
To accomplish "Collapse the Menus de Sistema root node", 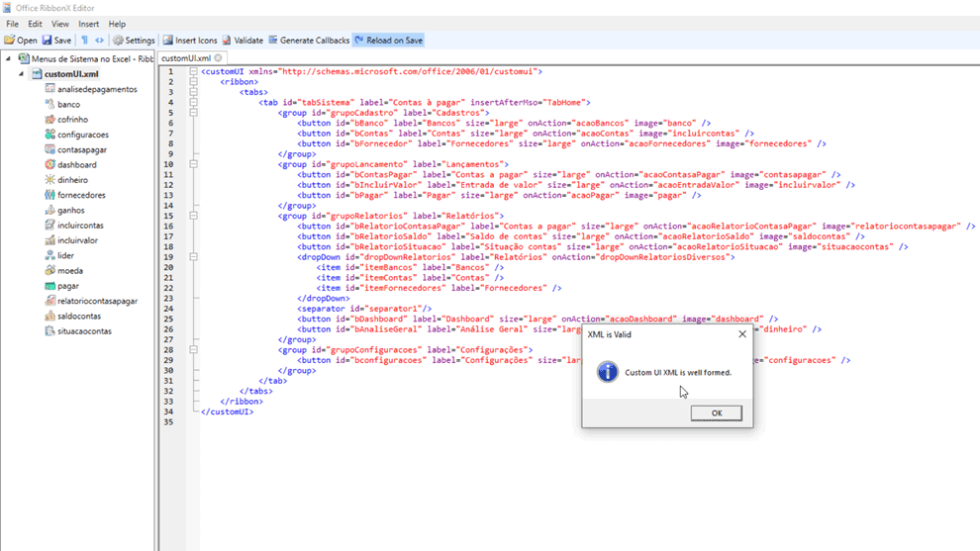I will [9, 59].
